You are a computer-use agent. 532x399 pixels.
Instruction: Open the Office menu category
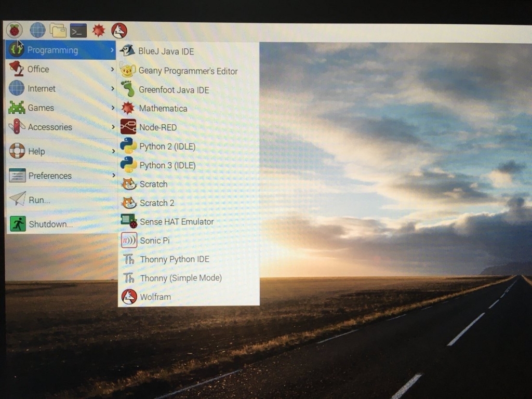(x=61, y=69)
